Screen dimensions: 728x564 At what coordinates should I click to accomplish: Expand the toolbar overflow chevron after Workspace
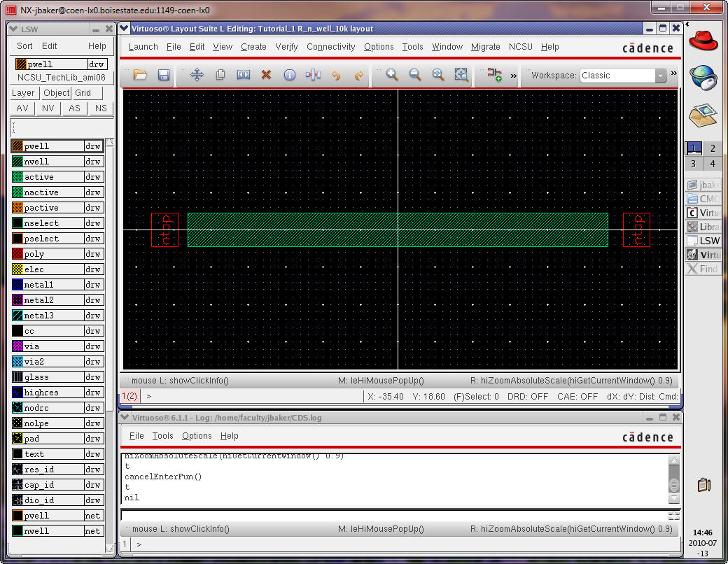[x=674, y=73]
